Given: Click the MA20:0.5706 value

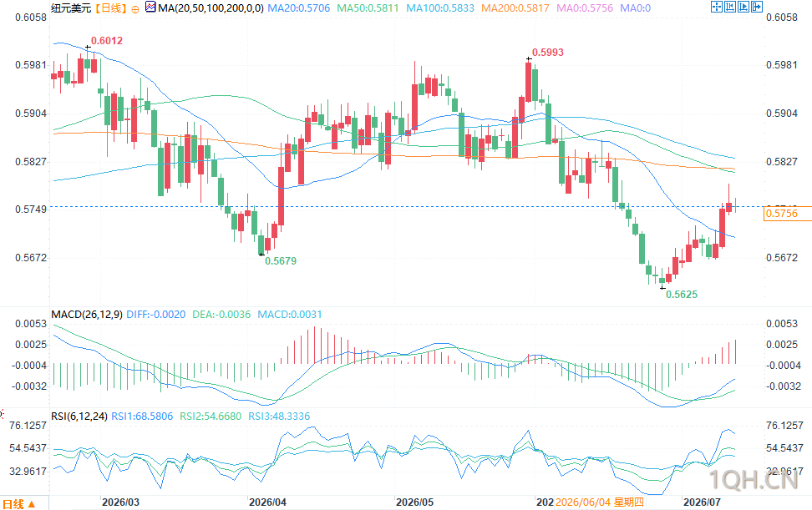Looking at the screenshot, I should click(x=299, y=8).
